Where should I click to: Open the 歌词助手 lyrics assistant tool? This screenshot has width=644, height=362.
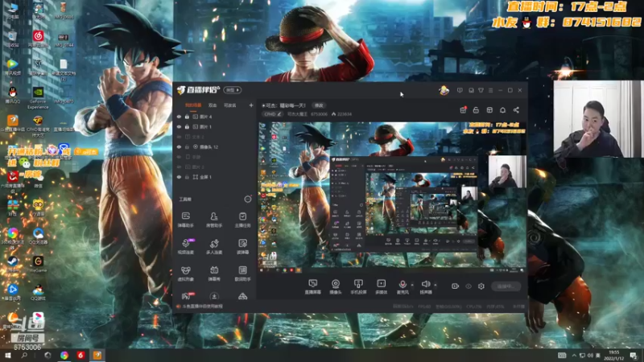243,274
